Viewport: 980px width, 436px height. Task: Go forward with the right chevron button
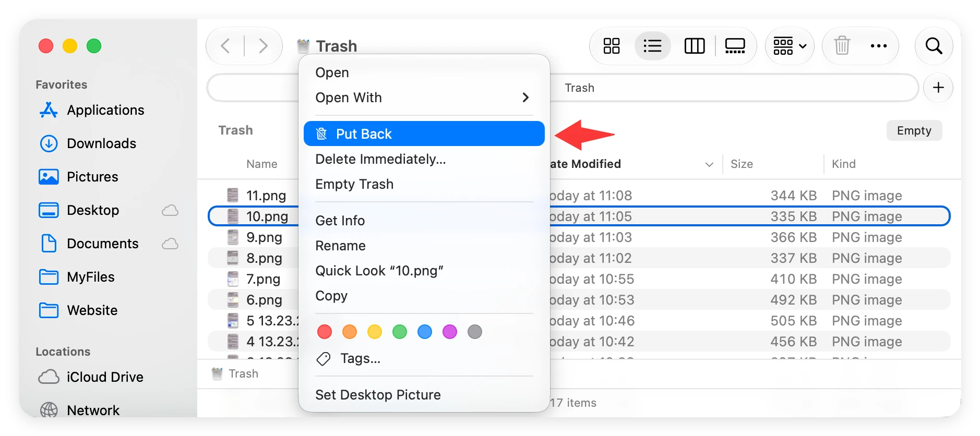pos(264,46)
